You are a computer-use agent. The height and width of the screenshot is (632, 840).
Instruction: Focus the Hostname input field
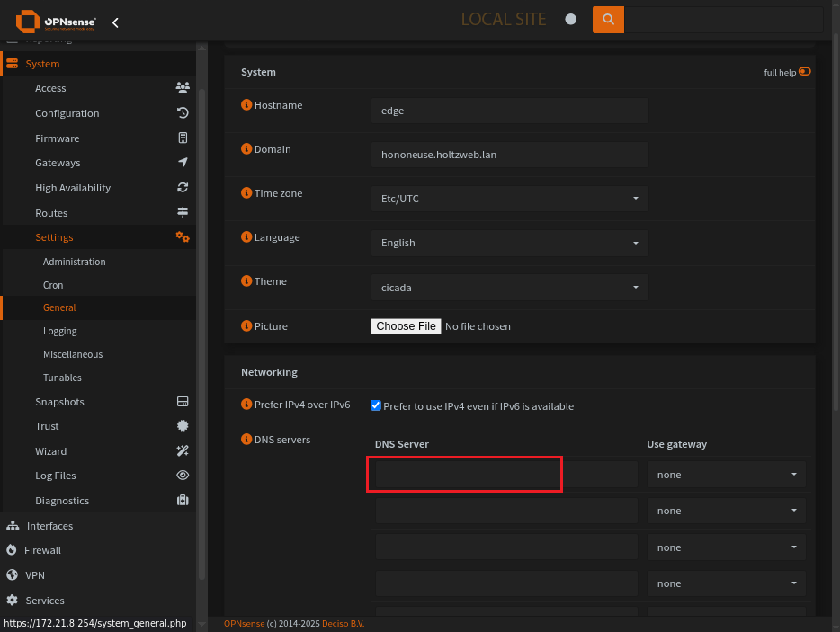point(509,111)
